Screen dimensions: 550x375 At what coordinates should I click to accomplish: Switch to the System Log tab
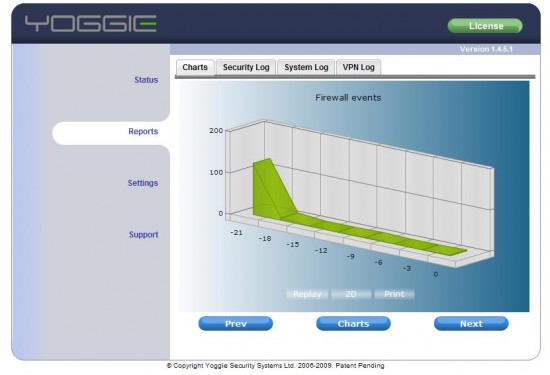pos(306,67)
